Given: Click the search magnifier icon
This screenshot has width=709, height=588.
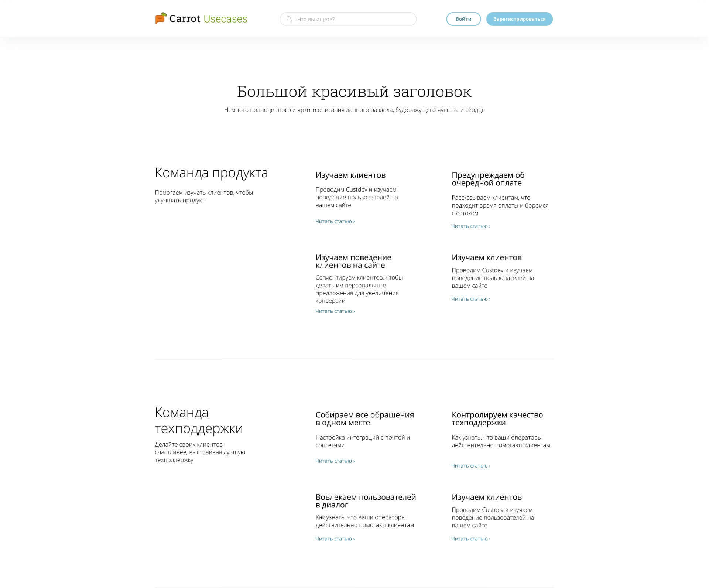Looking at the screenshot, I should [290, 19].
